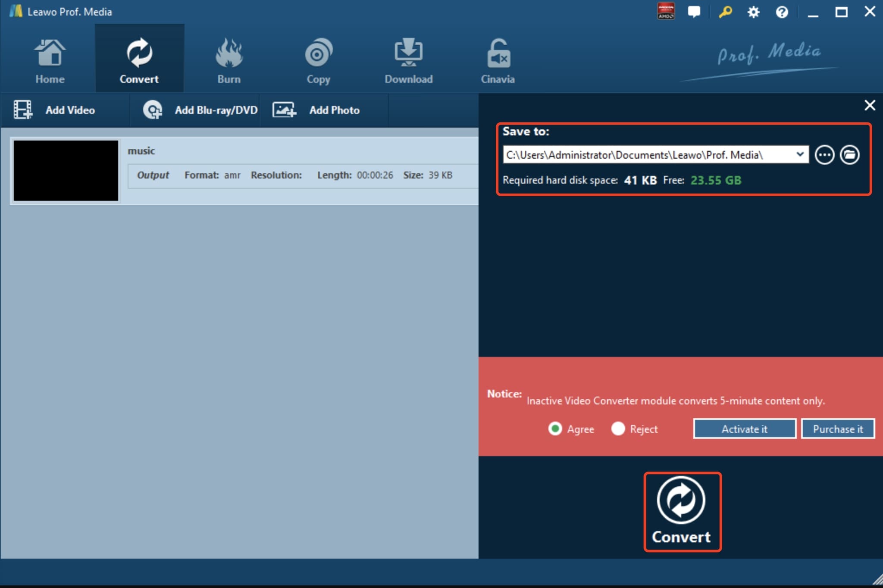883x588 pixels.
Task: Click the browse output folder ellipsis icon
Action: tap(824, 155)
